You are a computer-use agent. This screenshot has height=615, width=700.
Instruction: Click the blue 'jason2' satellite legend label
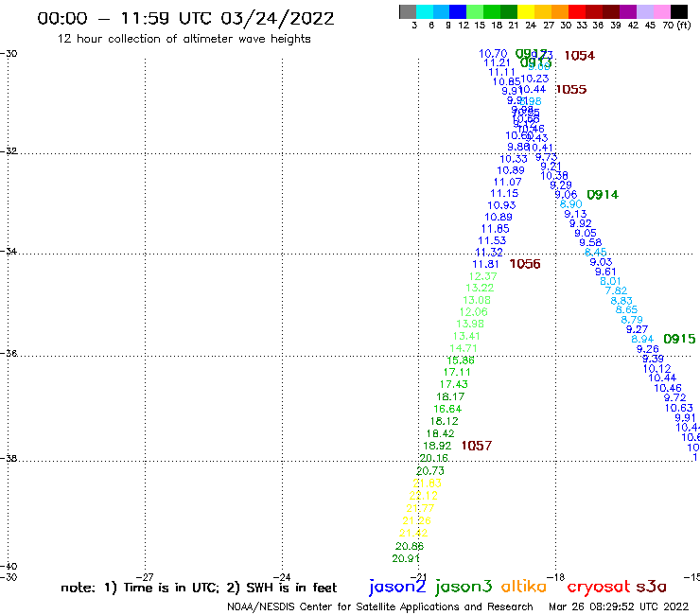point(397,587)
